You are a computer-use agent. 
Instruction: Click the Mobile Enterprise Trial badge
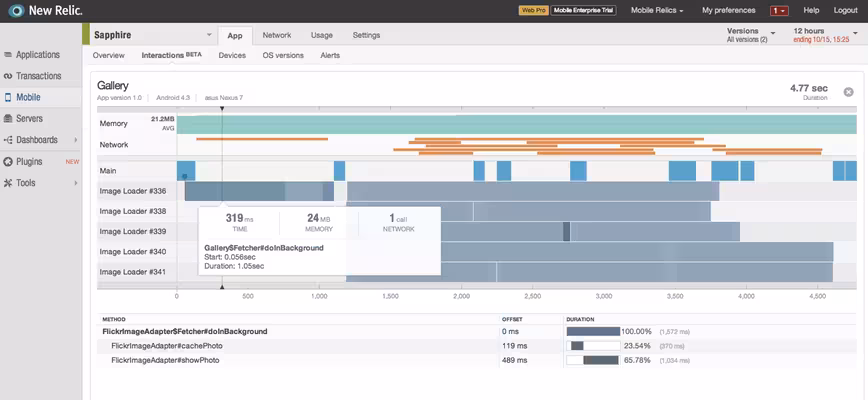(583, 11)
